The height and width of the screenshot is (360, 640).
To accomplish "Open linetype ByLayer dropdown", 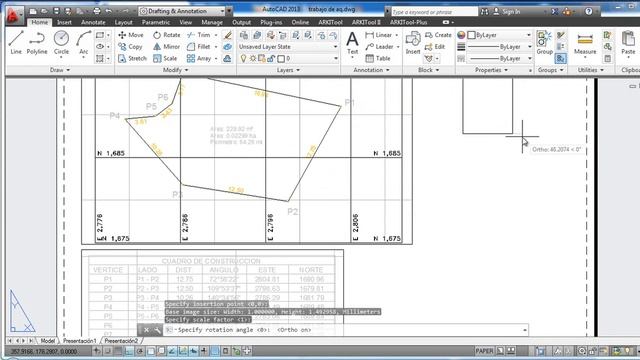I will click(x=500, y=59).
